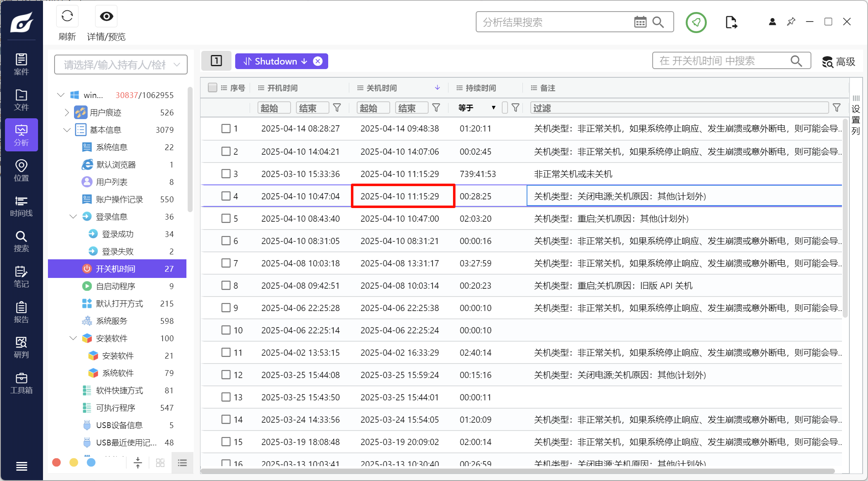Viewport: 868px width, 481px height.
Task: Click the 关机时间 sort arrow
Action: pyautogui.click(x=437, y=88)
